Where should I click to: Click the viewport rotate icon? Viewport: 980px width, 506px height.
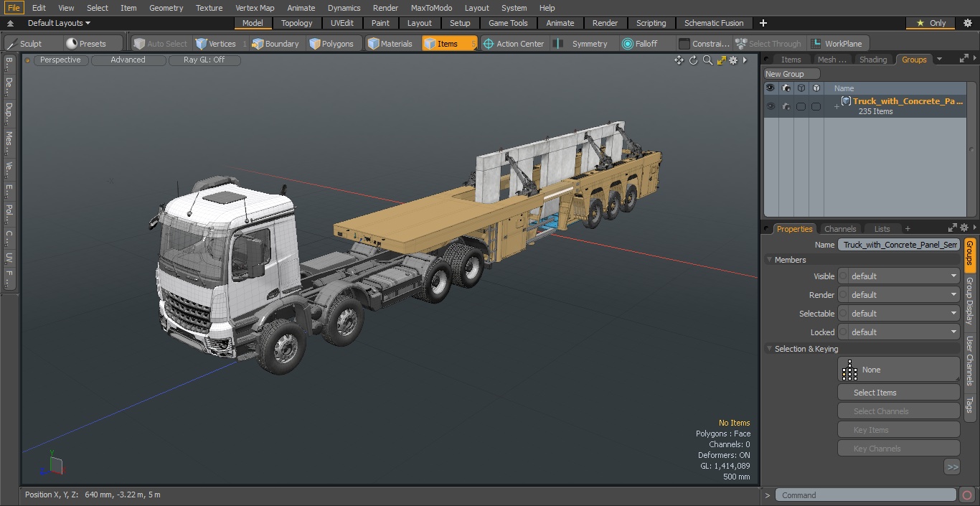click(x=693, y=60)
